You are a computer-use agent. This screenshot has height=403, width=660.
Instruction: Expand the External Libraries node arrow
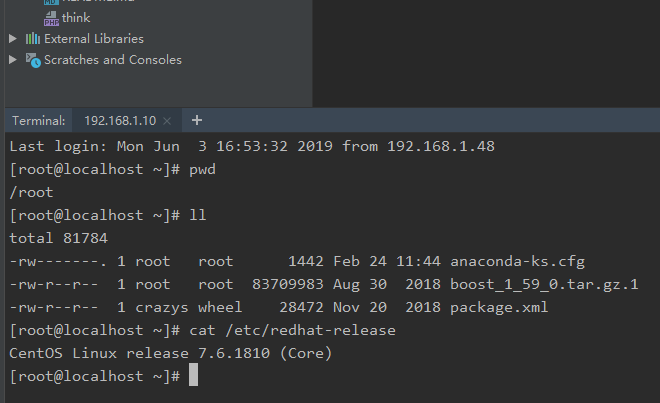(x=13, y=39)
